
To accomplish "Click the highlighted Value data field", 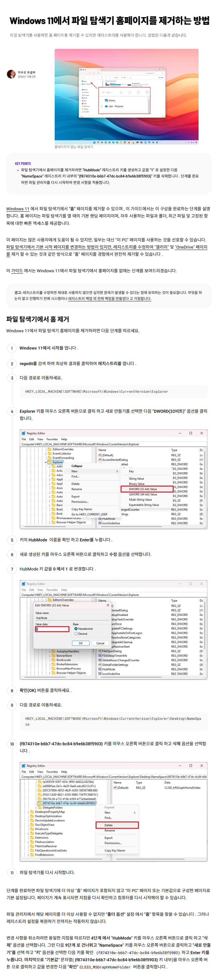I will pyautogui.click(x=52, y=629).
